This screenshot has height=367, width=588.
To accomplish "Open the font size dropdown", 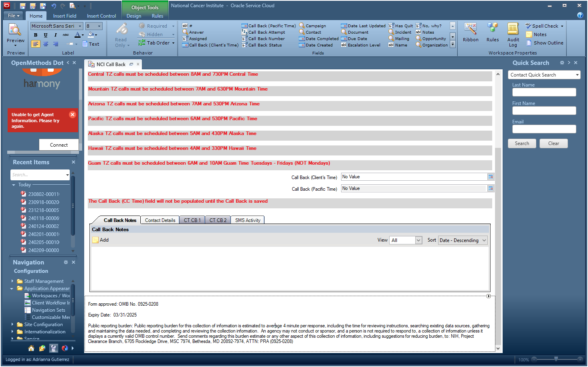I will pos(99,26).
